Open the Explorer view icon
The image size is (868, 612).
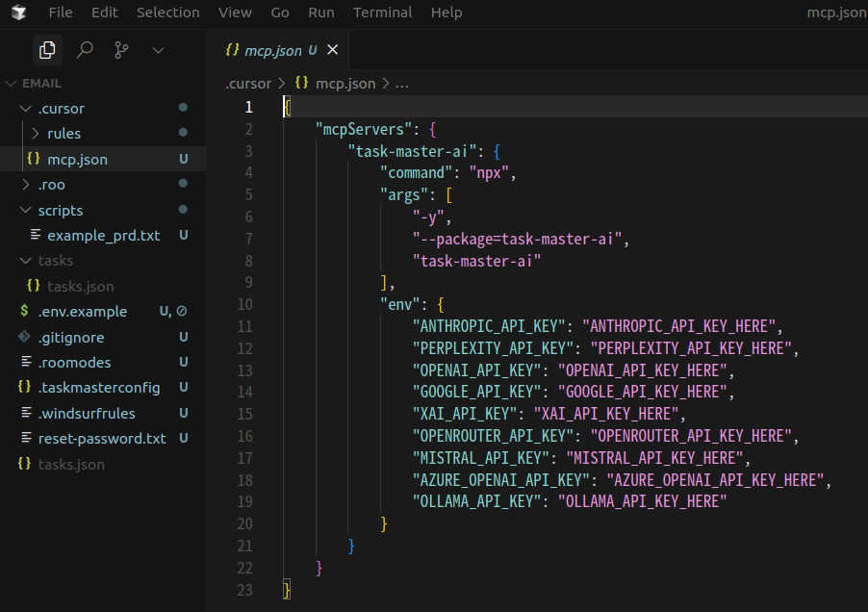[x=47, y=50]
